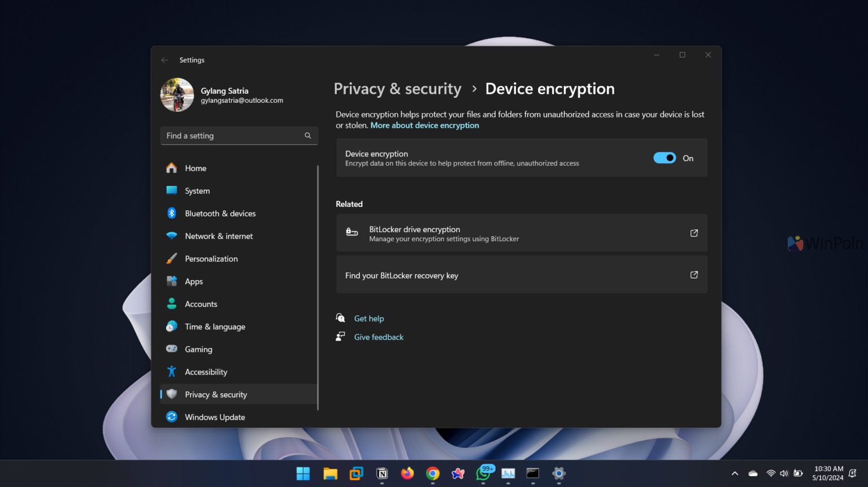The image size is (868, 487).
Task: Open Gaming settings via the controller icon
Action: click(x=171, y=349)
